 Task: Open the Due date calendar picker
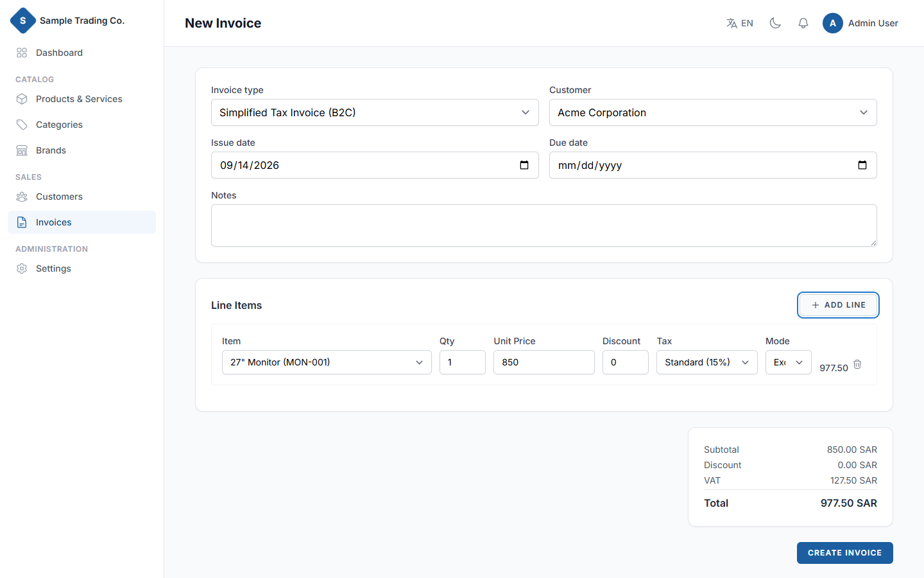(x=862, y=165)
